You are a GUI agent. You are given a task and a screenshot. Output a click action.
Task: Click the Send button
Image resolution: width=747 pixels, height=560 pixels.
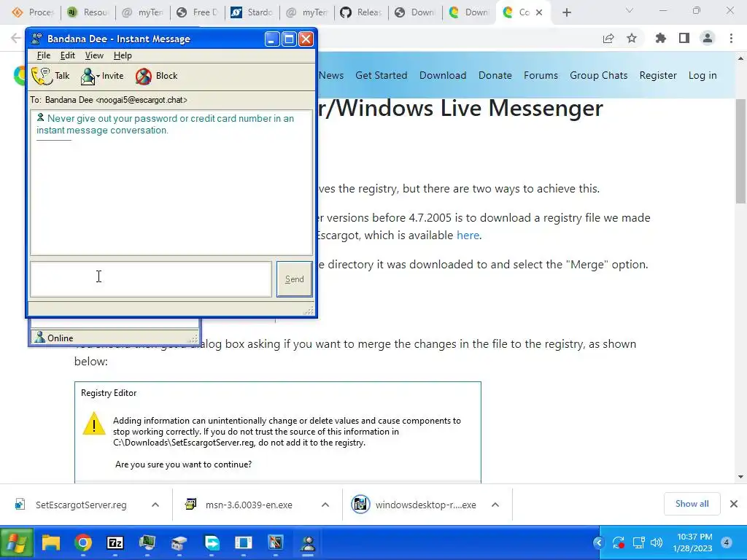click(x=295, y=279)
